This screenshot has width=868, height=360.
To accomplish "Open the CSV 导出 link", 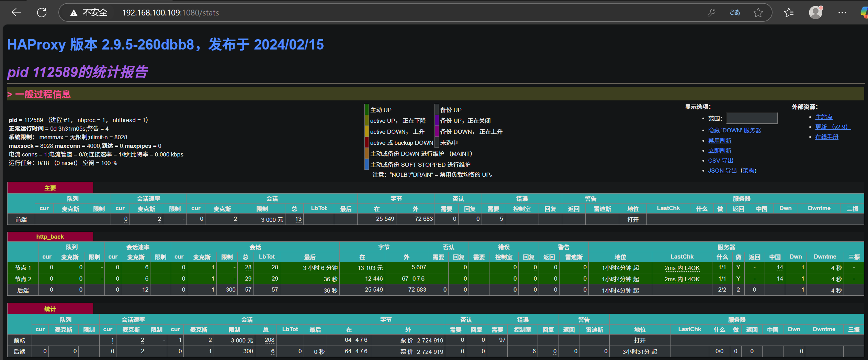I will (721, 161).
